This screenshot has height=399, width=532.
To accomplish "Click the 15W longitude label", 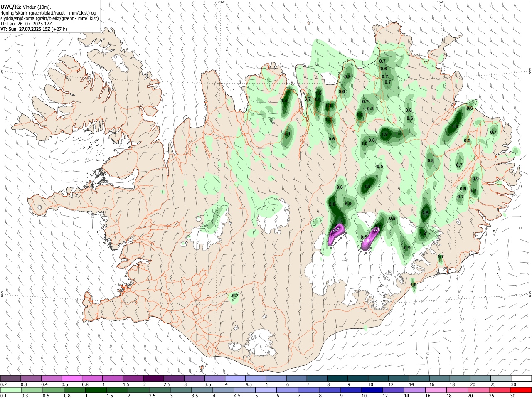I will [440, 2].
